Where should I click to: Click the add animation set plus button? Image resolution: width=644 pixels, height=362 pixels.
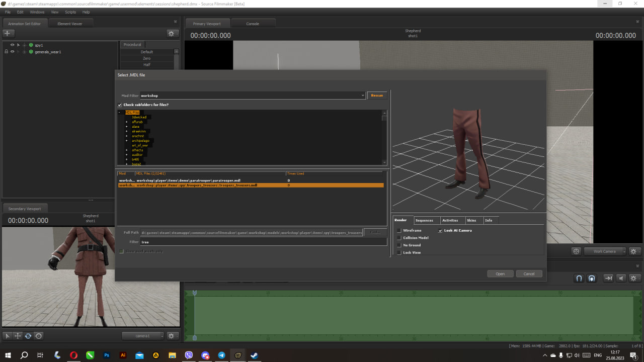tap(7, 33)
